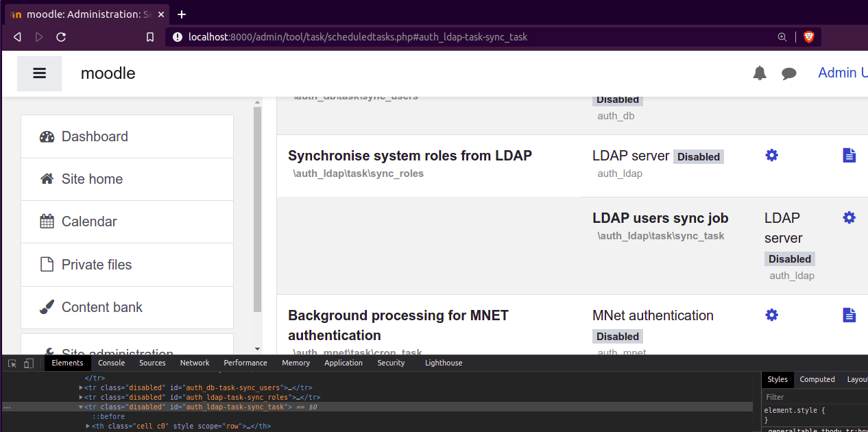Go forward in browser history

point(39,37)
